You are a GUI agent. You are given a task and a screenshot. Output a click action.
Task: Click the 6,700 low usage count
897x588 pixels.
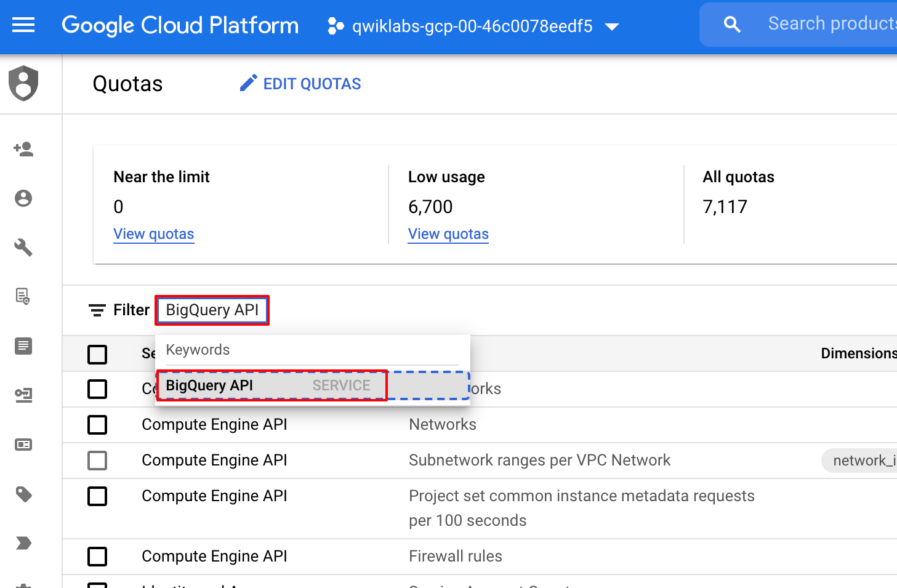coord(430,207)
